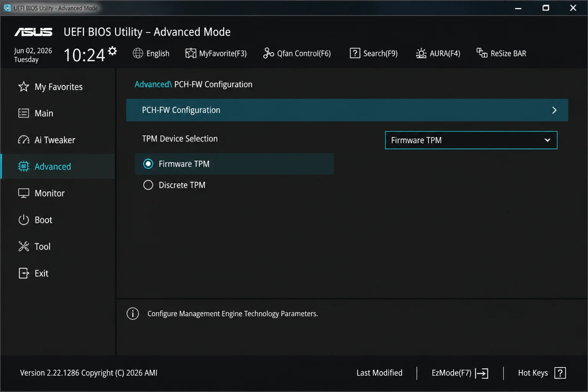This screenshot has height=392, width=588.
Task: Select the Discrete TPM radio button
Action: point(148,185)
